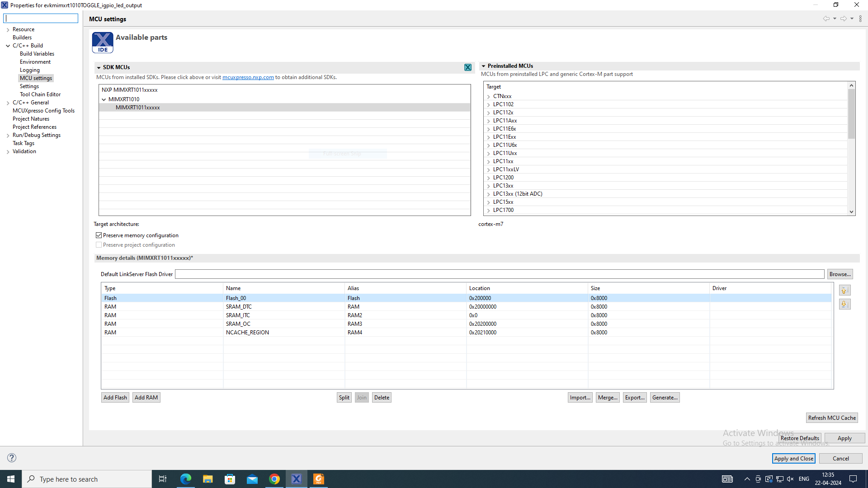Viewport: 868px width, 488px height.
Task: Uncheck Preserve memory configuration
Action: (99, 235)
